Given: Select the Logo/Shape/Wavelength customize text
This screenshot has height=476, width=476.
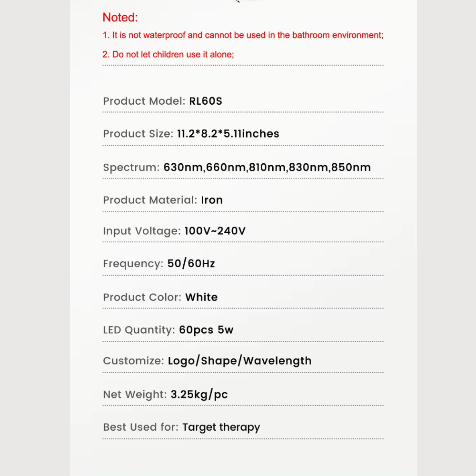Looking at the screenshot, I should pyautogui.click(x=240, y=361).
